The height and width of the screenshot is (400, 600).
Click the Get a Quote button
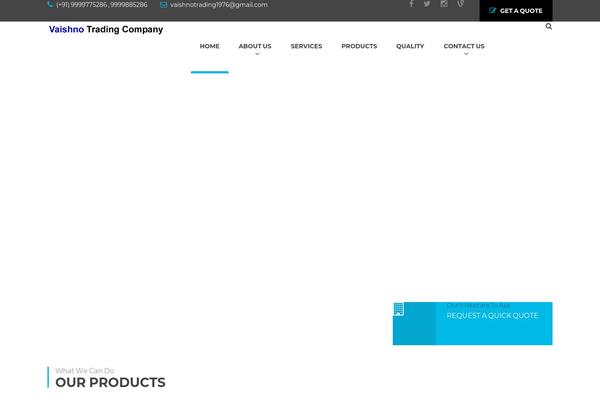point(516,11)
